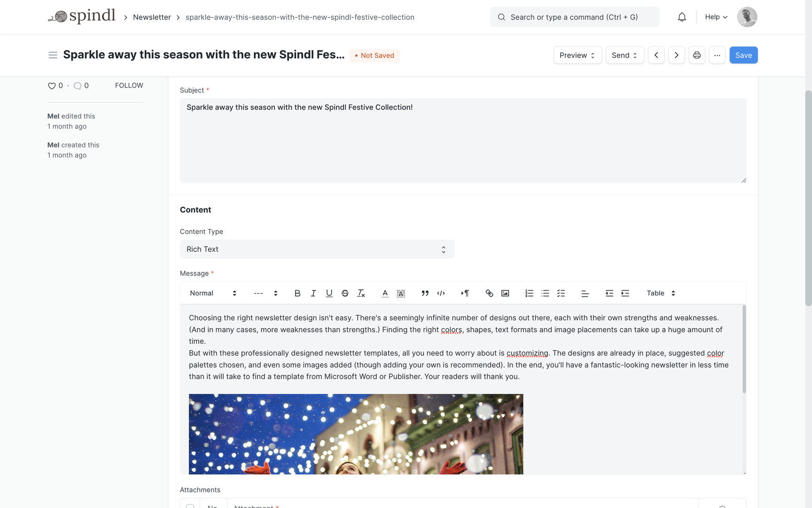Viewport: 812px width, 508px height.
Task: Apply italic formatting to message text
Action: tap(313, 293)
